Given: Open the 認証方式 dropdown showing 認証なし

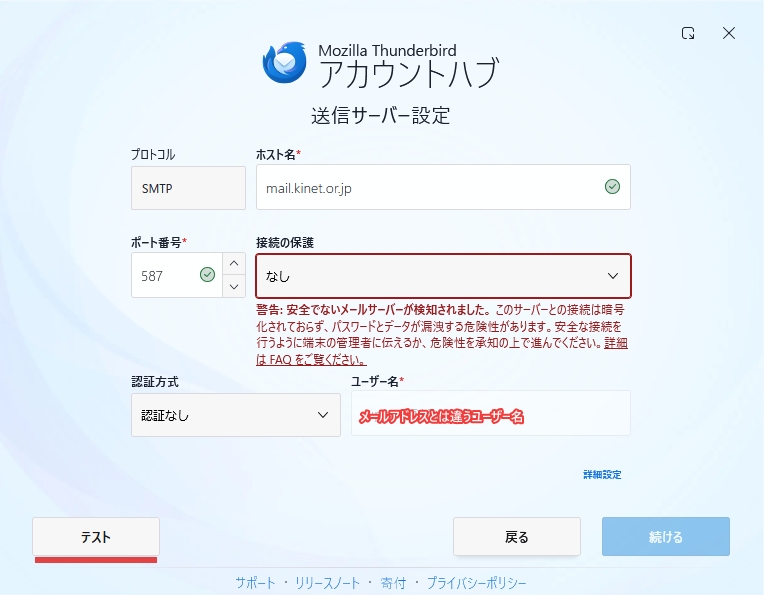Looking at the screenshot, I should point(236,415).
